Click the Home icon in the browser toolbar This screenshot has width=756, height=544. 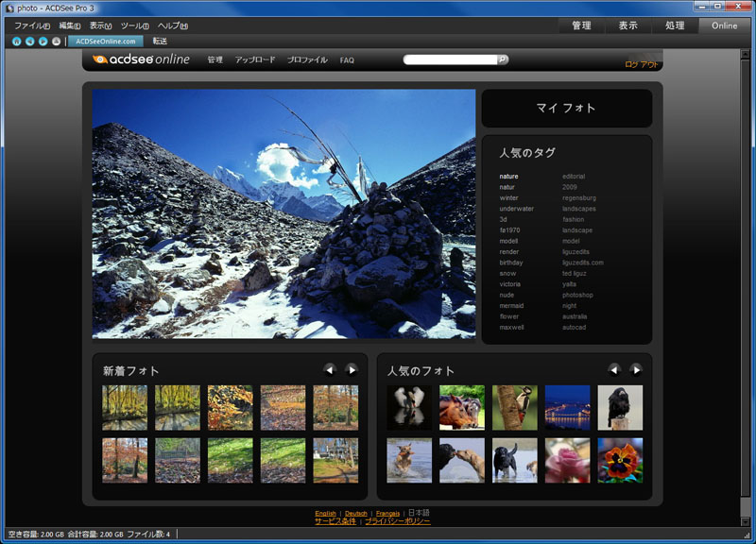pos(16,42)
